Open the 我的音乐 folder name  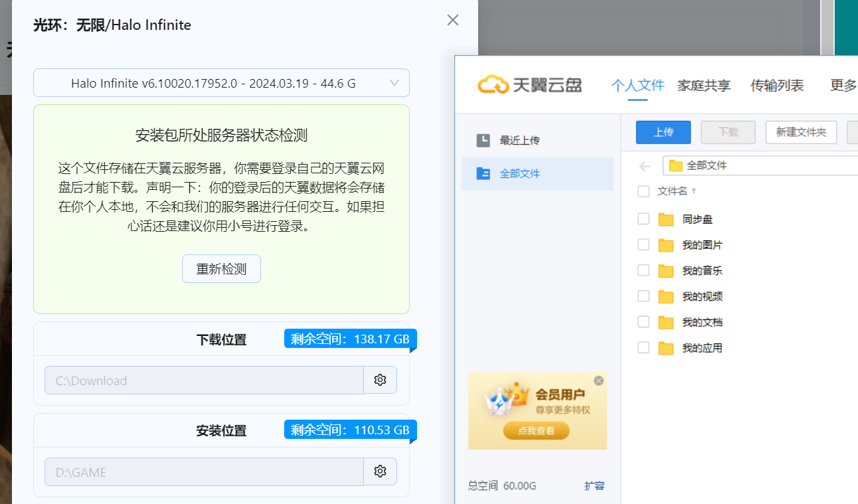point(702,271)
